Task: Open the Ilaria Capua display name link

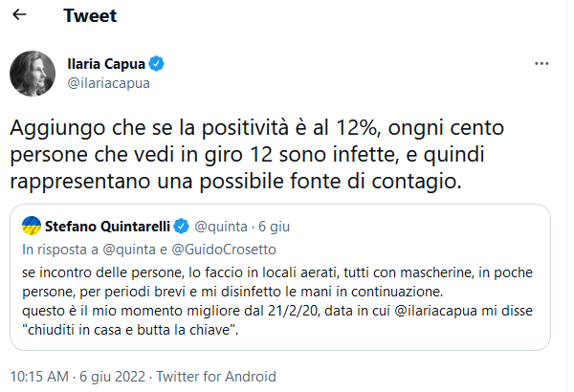Action: (104, 64)
